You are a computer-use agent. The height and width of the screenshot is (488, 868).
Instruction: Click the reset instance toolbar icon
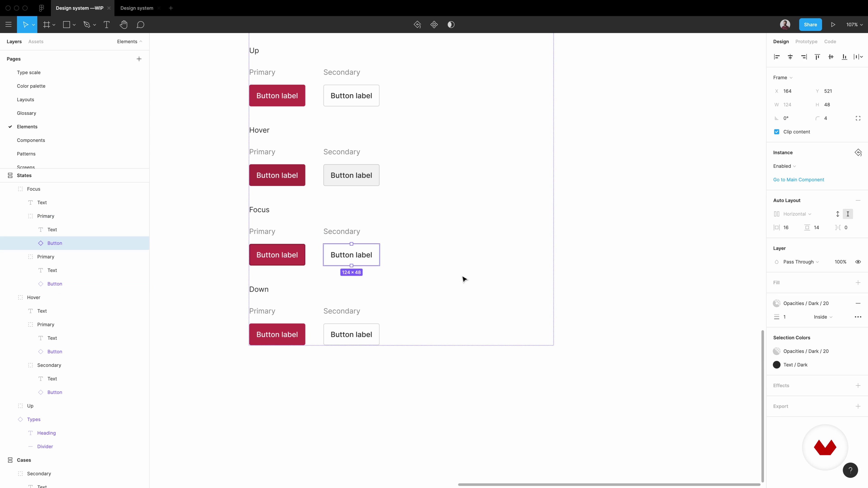(x=417, y=25)
